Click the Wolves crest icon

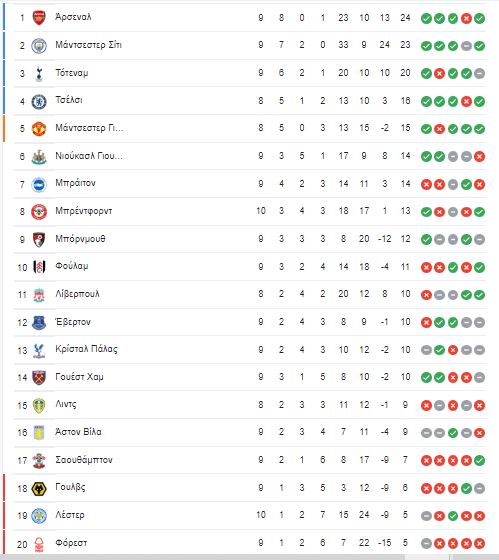pyautogui.click(x=39, y=488)
